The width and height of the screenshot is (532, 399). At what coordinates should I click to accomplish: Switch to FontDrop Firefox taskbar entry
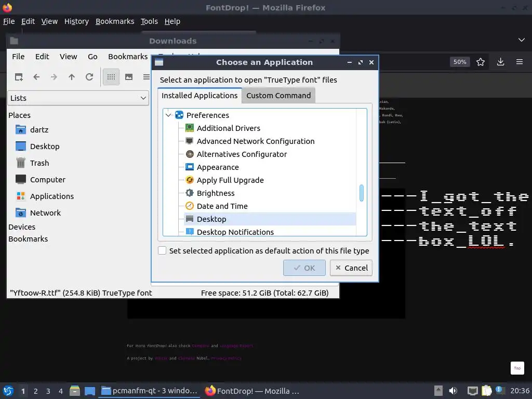[x=252, y=391]
